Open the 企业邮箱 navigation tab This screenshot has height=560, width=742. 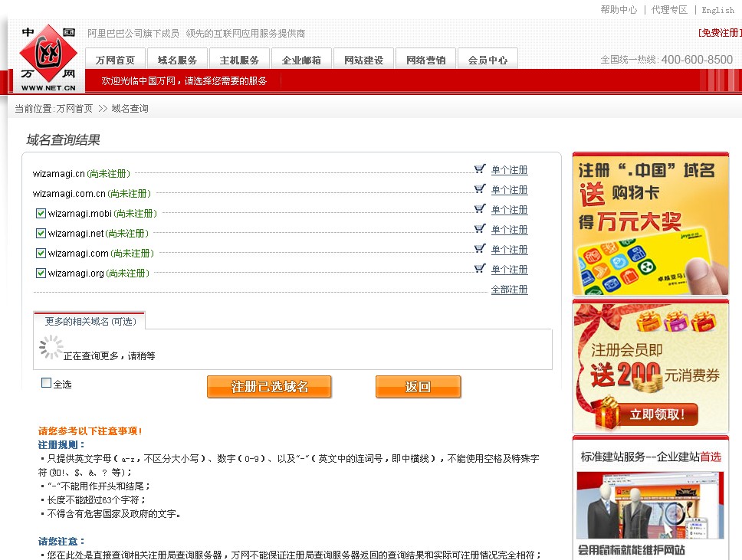pyautogui.click(x=301, y=59)
